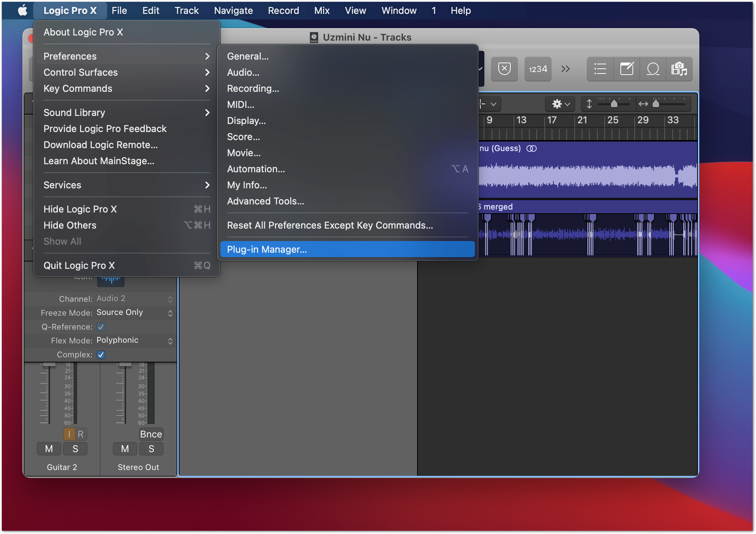Open Score preferences
The image size is (756, 534).
(348, 137)
